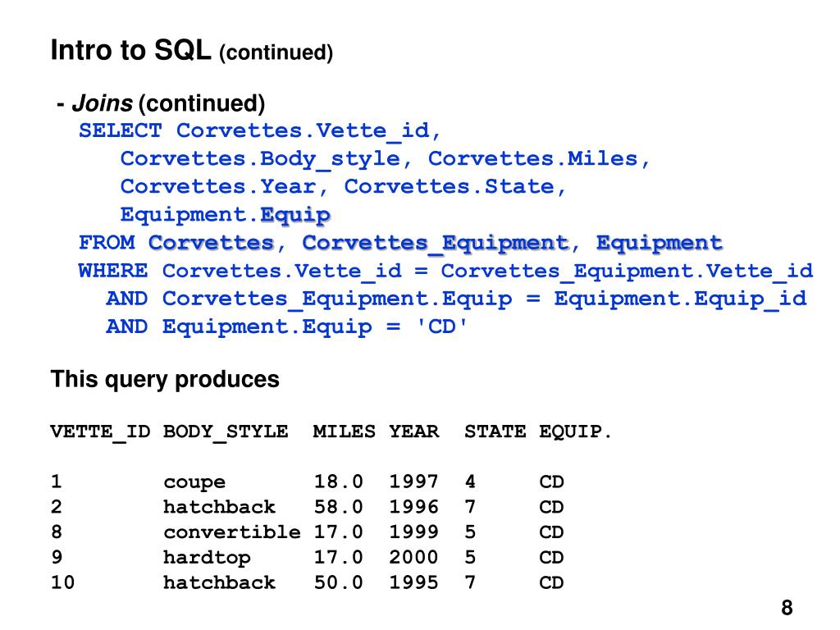The image size is (840, 630).
Task: Click 'Corvettes.Miles,' in the query
Action: (x=538, y=158)
